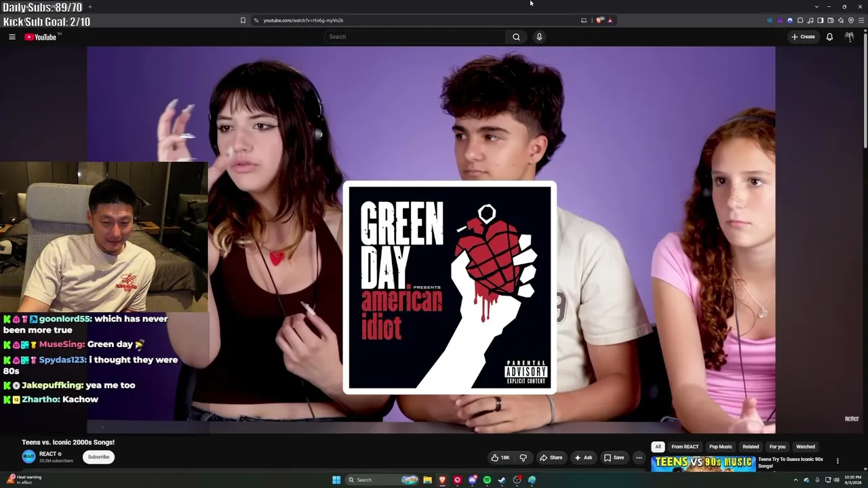Open Steam from the taskbar
Viewport: 868px width, 488px height.
502,480
